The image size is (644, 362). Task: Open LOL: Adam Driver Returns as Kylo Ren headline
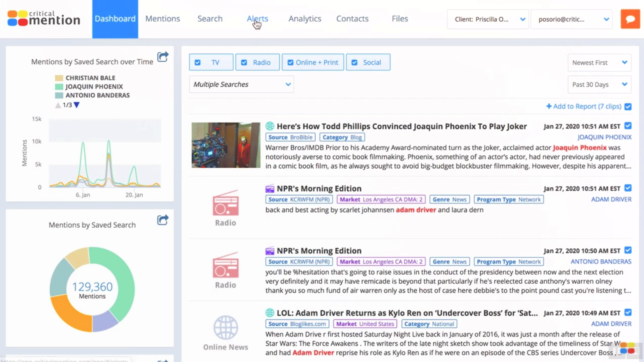407,313
